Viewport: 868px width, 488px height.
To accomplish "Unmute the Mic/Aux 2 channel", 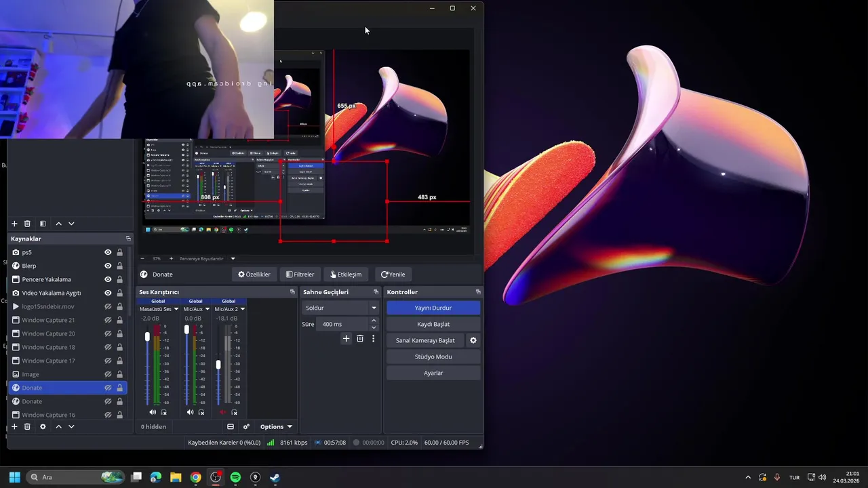I will pyautogui.click(x=222, y=412).
